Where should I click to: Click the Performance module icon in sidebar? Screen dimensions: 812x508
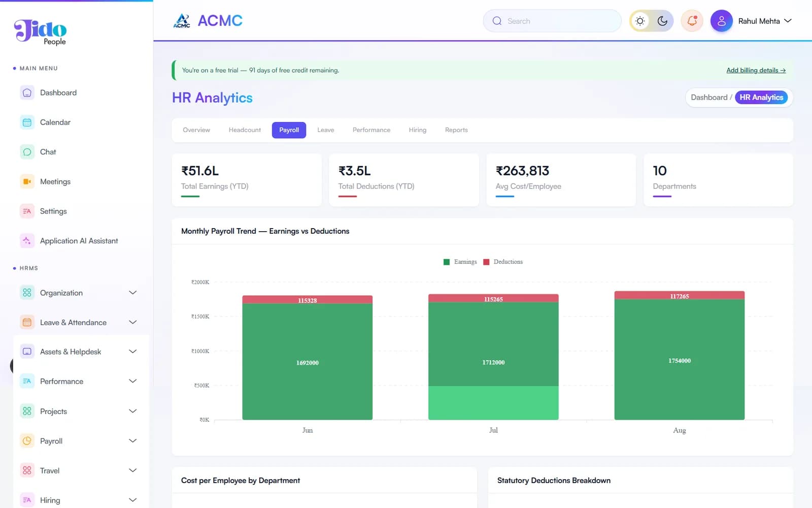pos(27,382)
